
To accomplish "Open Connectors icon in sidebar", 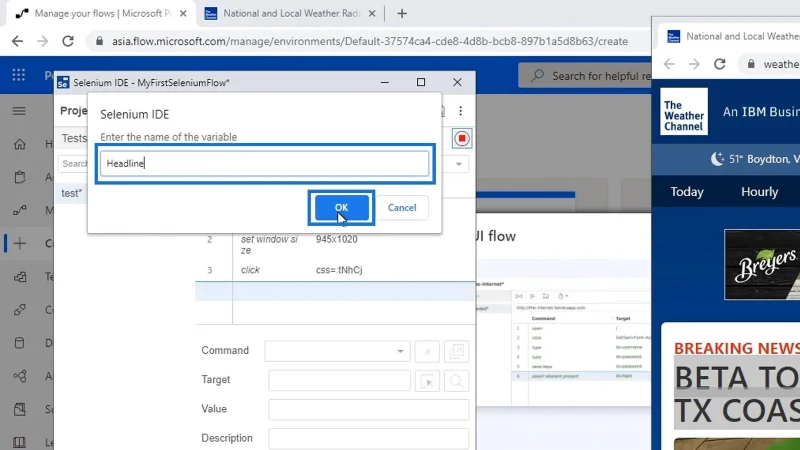I will [19, 310].
